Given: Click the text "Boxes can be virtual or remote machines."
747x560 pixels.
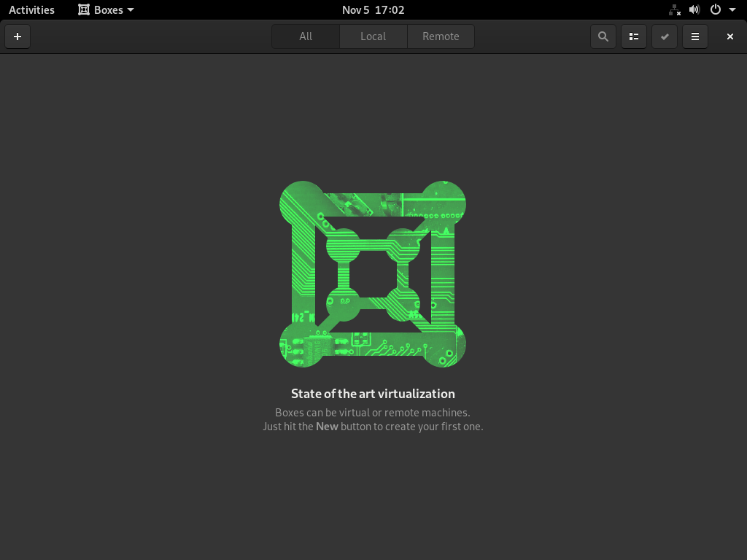Looking at the screenshot, I should pyautogui.click(x=373, y=413).
